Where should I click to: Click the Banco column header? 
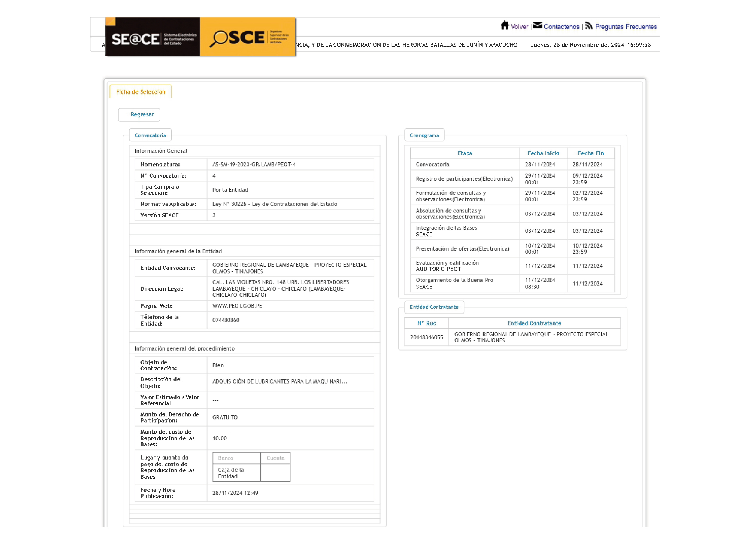click(236, 458)
